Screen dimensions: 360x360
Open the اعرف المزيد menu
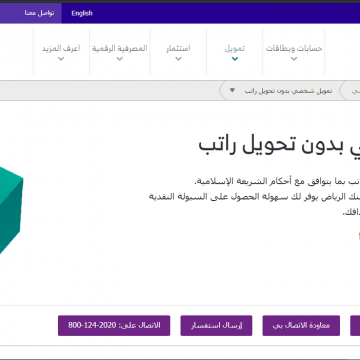[x=61, y=48]
